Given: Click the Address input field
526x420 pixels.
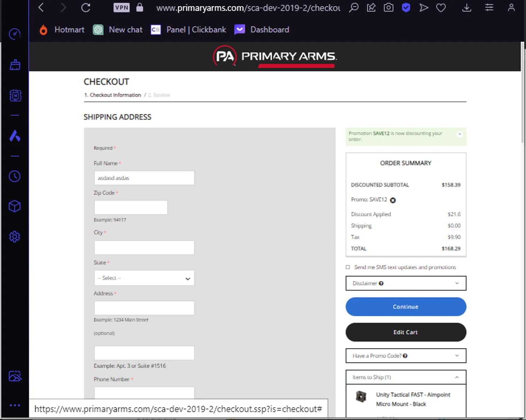Looking at the screenshot, I should [144, 308].
